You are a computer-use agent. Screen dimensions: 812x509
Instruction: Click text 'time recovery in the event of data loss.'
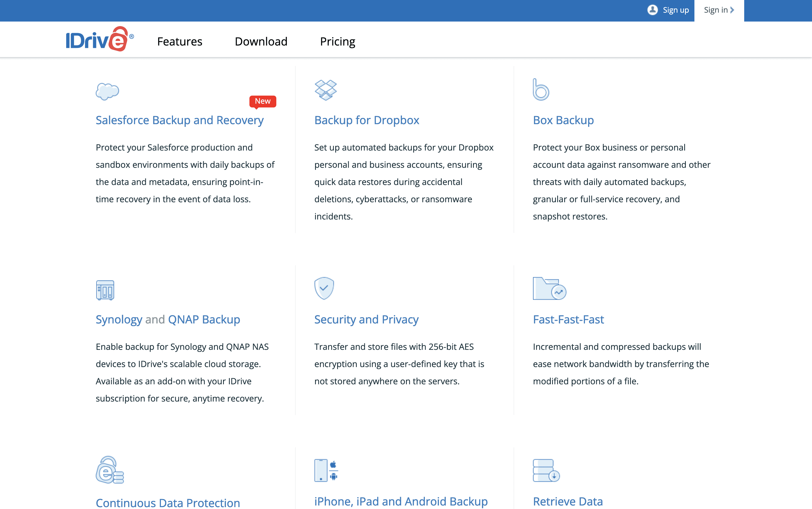coord(173,199)
